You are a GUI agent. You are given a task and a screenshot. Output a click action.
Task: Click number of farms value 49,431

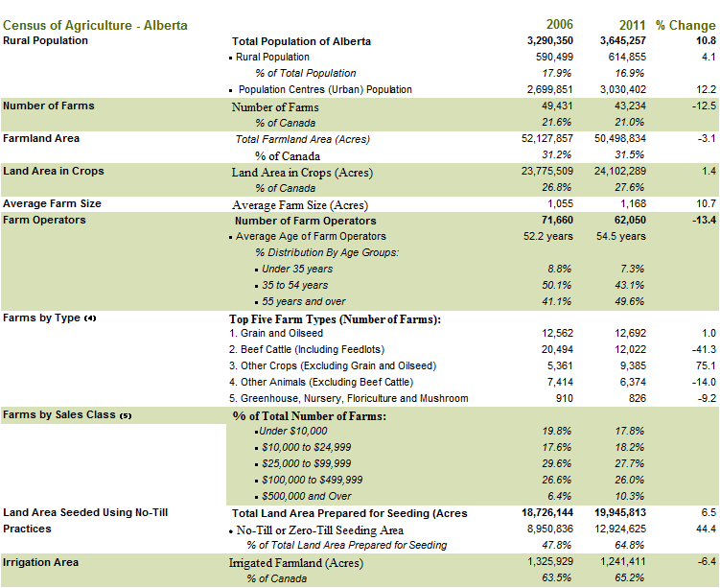557,106
